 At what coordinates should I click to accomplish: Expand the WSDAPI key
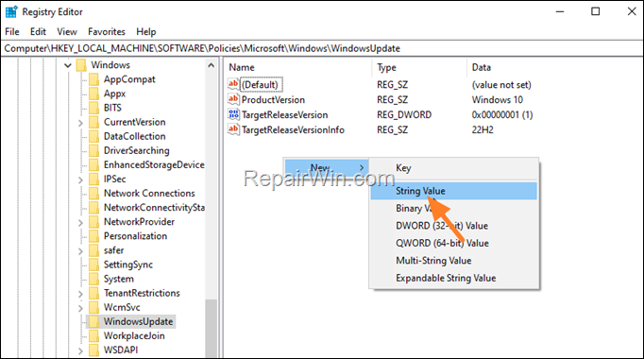pos(80,350)
